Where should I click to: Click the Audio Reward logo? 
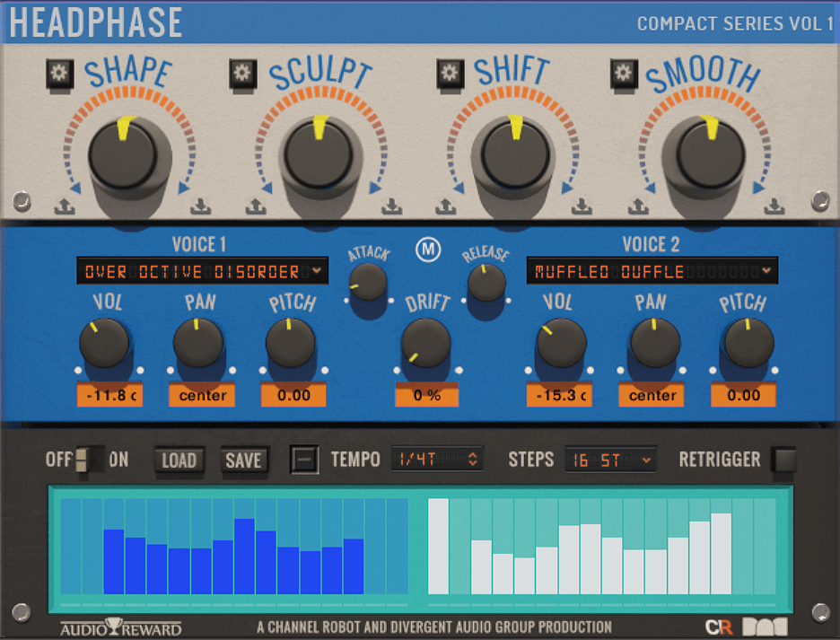point(120,627)
